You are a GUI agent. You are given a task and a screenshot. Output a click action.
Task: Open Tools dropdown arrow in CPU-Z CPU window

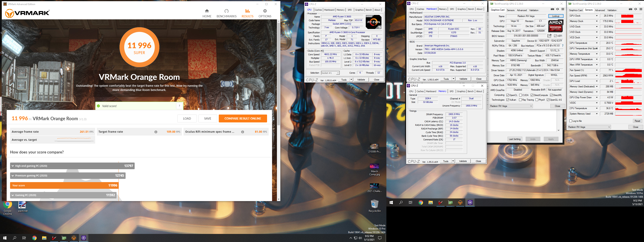(351, 80)
